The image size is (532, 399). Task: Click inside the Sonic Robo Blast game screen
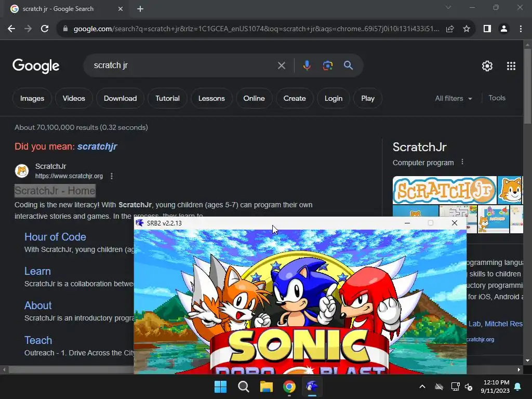coord(300,302)
